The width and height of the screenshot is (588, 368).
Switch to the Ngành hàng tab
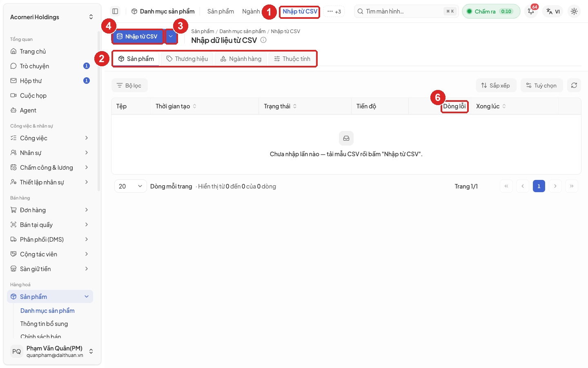coord(241,59)
